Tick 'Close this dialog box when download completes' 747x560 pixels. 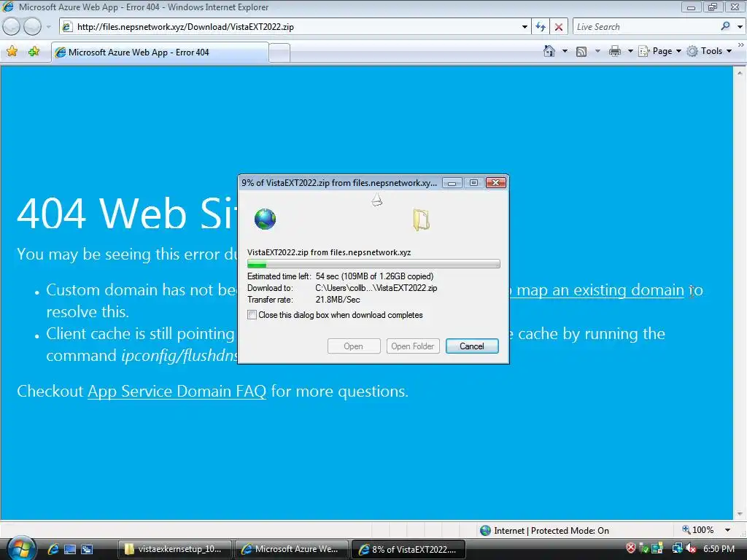coord(252,315)
